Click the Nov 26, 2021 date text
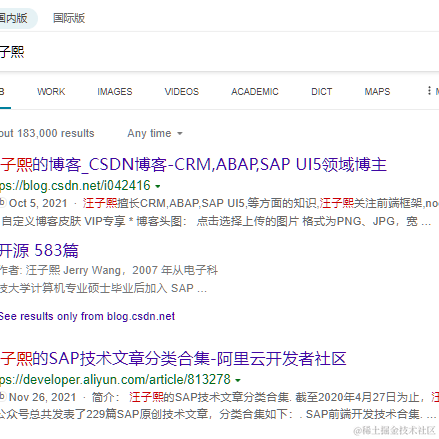The image size is (439, 439). click(x=42, y=397)
